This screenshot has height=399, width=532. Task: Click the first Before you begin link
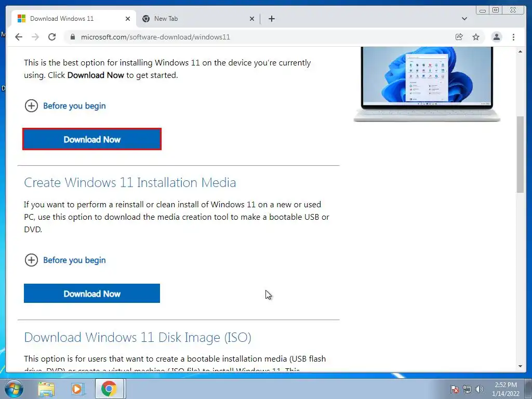click(74, 106)
